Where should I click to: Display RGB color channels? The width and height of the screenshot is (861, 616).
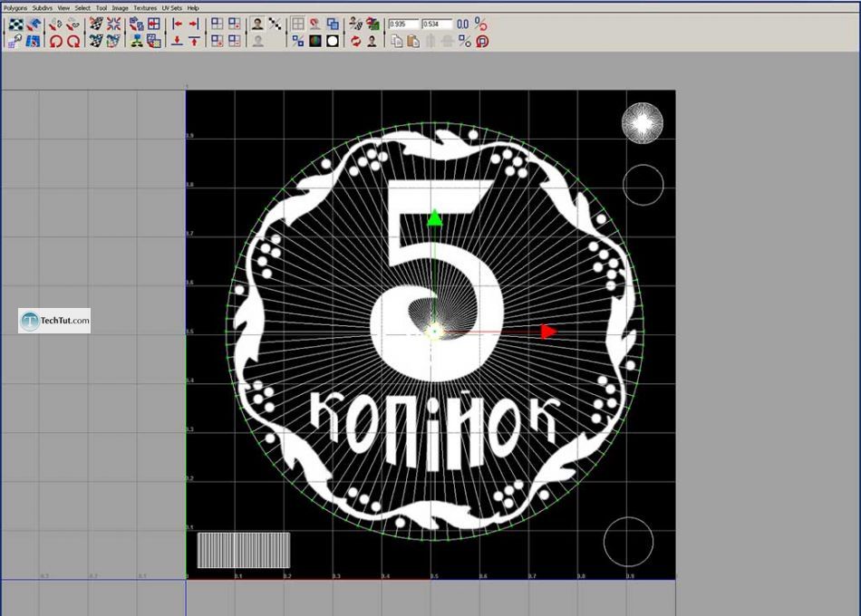tap(315, 41)
